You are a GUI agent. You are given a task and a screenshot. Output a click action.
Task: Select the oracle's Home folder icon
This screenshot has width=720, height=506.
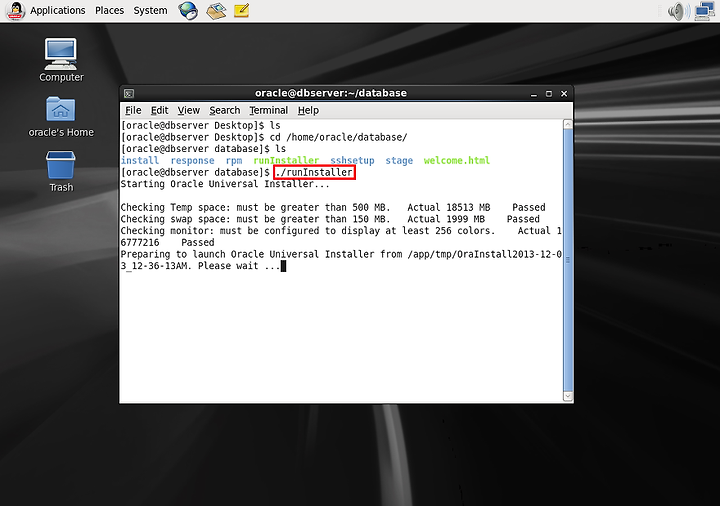tap(61, 117)
